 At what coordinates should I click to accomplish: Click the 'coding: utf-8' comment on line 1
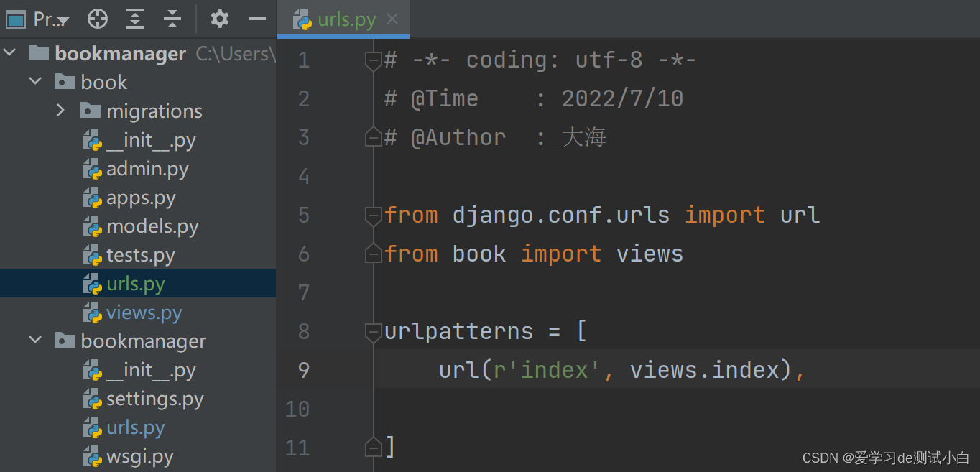[x=554, y=60]
